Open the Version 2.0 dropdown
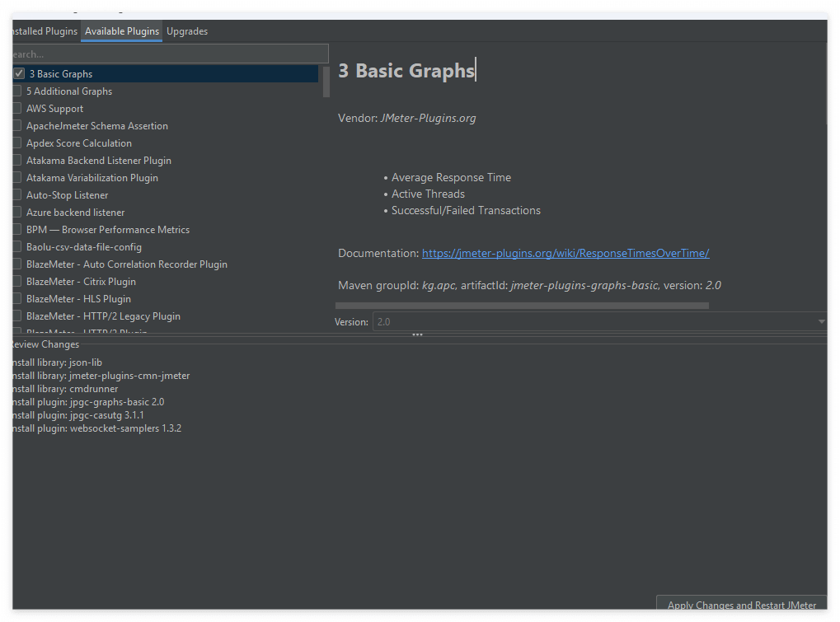This screenshot has width=840, height=622. click(600, 321)
